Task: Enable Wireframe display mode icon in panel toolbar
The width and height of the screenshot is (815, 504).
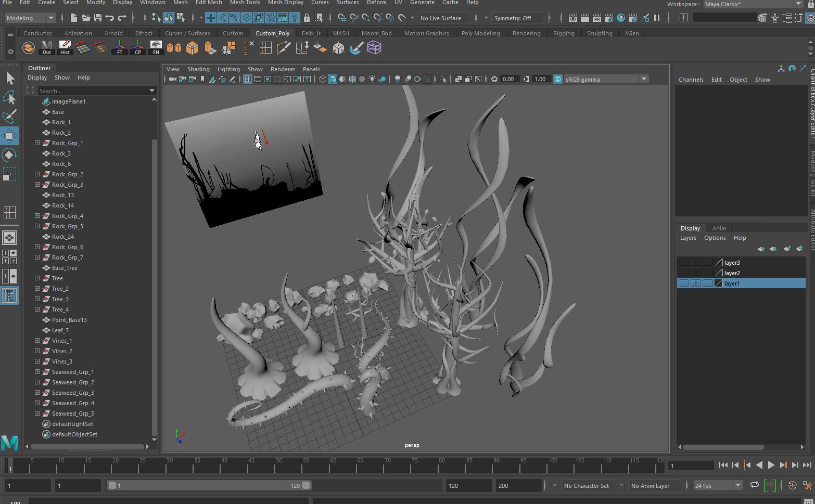Action: 323,79
